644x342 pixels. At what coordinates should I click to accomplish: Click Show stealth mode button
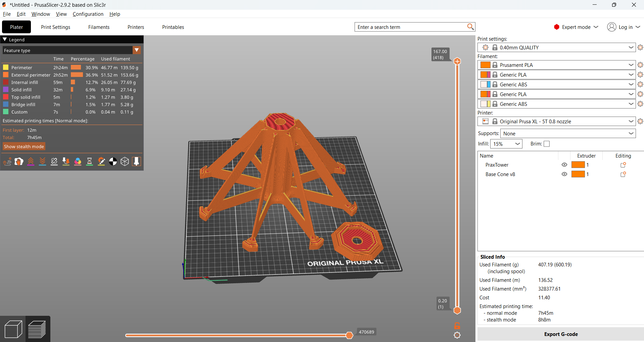click(x=24, y=146)
